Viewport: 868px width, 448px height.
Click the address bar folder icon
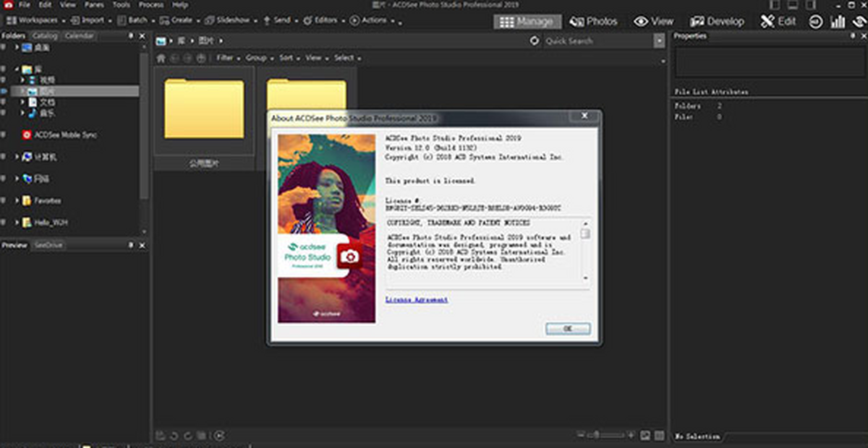coord(161,41)
